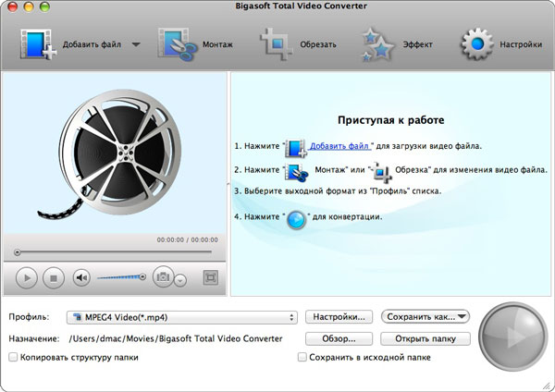
Task: Click the Приступая к работе heading
Action: pos(390,120)
